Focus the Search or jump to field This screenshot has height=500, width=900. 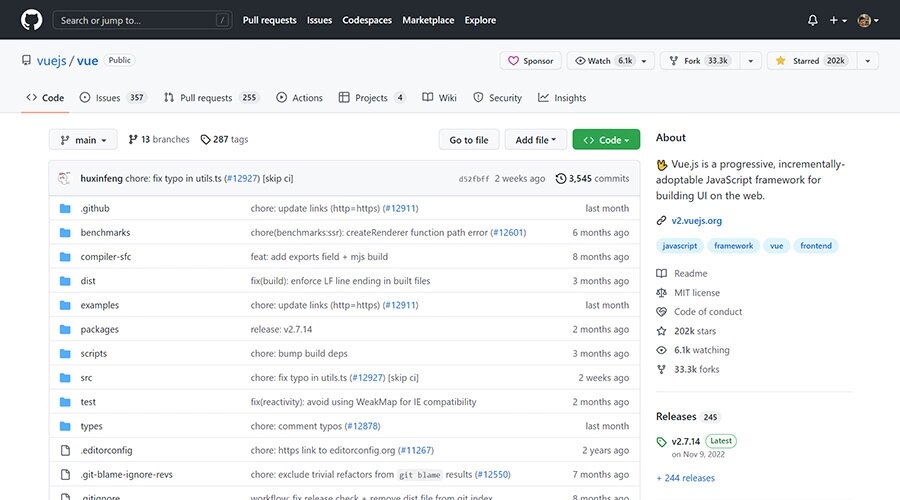pos(142,20)
